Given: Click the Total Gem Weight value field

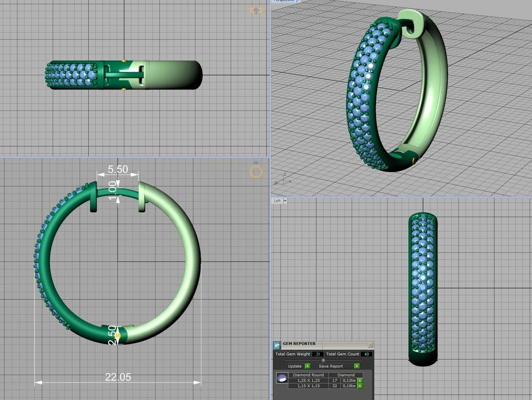Looking at the screenshot, I should (x=317, y=354).
